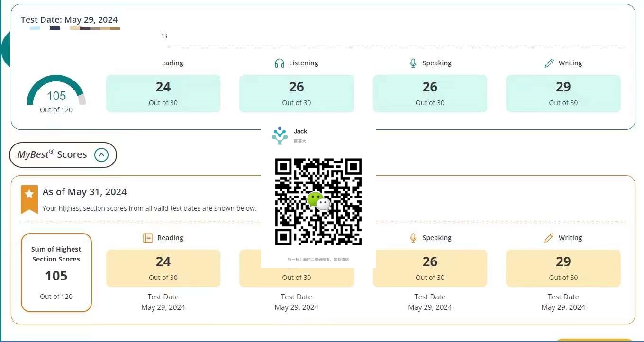Click the orange Speaking microphone icon
Image resolution: width=644 pixels, height=342 pixels.
click(413, 238)
